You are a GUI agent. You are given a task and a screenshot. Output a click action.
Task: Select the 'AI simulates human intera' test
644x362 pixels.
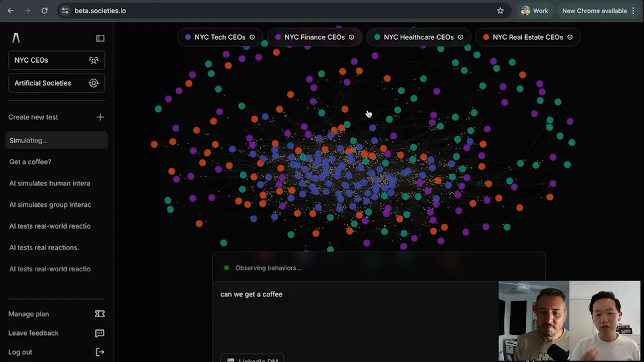(49, 184)
